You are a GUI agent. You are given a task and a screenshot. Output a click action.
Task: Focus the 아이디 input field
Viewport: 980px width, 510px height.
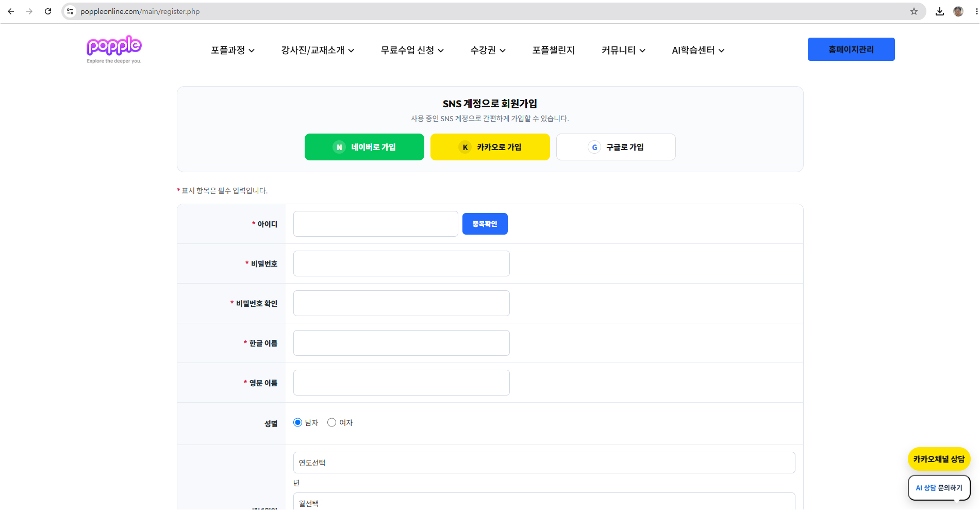tap(376, 224)
